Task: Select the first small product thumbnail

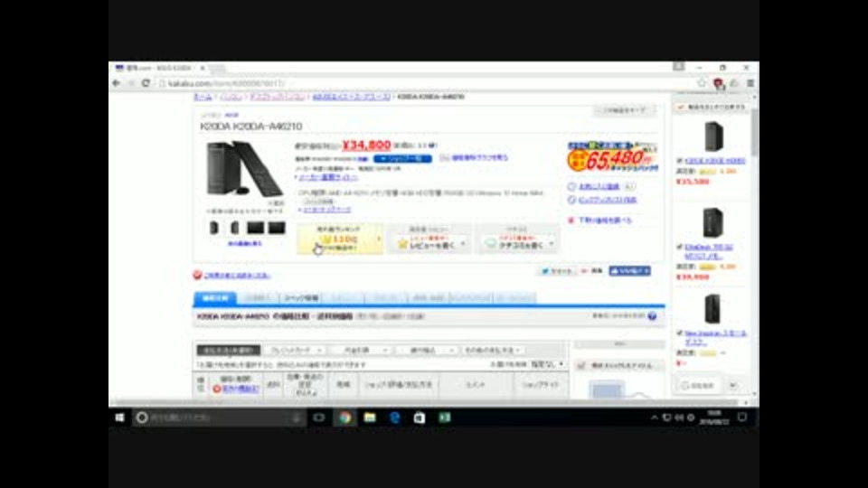Action: point(214,228)
